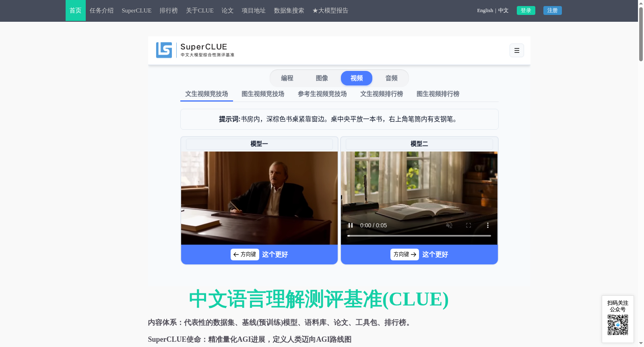Unmute the 模型二 video
The width and height of the screenshot is (644, 347).
click(x=449, y=225)
